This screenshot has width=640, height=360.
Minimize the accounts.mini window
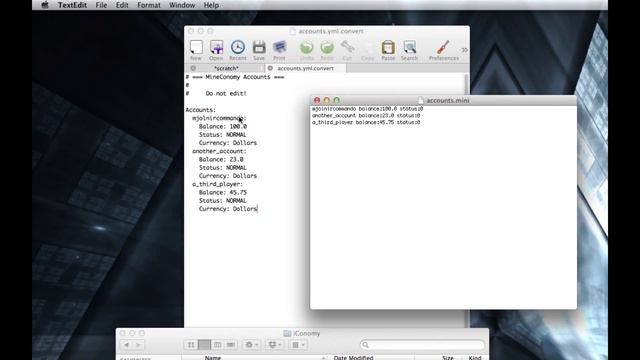327,100
